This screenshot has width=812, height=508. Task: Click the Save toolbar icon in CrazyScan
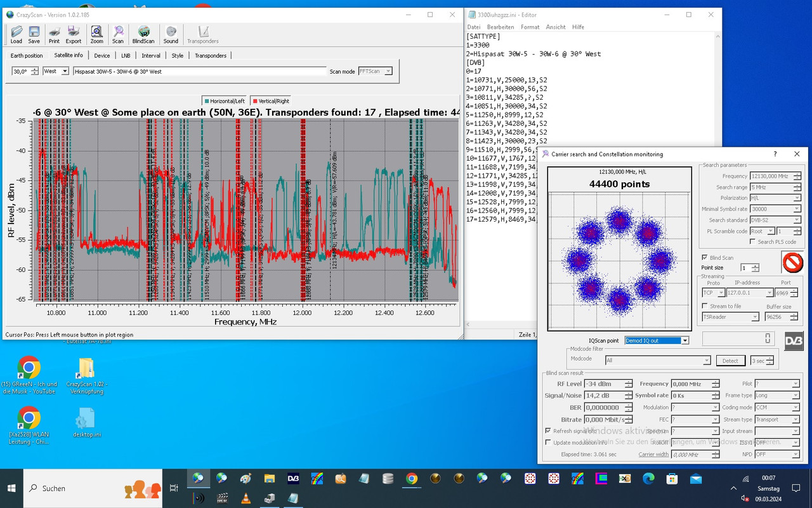click(34, 34)
